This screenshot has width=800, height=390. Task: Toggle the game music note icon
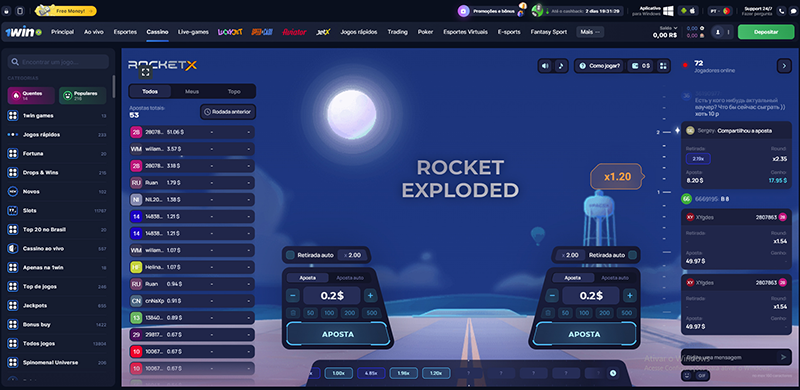click(561, 66)
